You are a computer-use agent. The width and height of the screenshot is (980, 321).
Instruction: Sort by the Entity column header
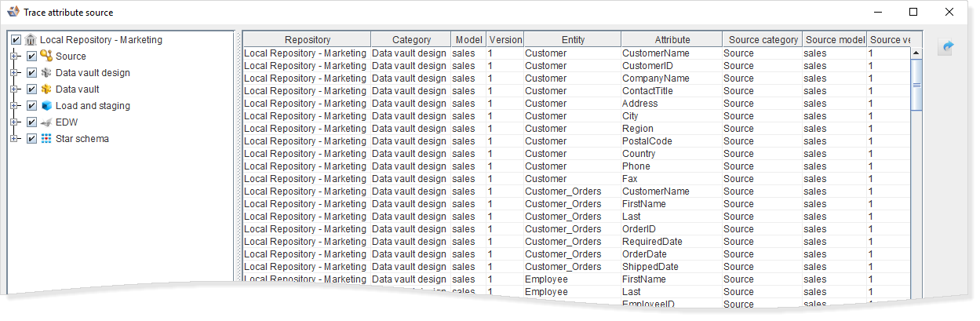[572, 40]
